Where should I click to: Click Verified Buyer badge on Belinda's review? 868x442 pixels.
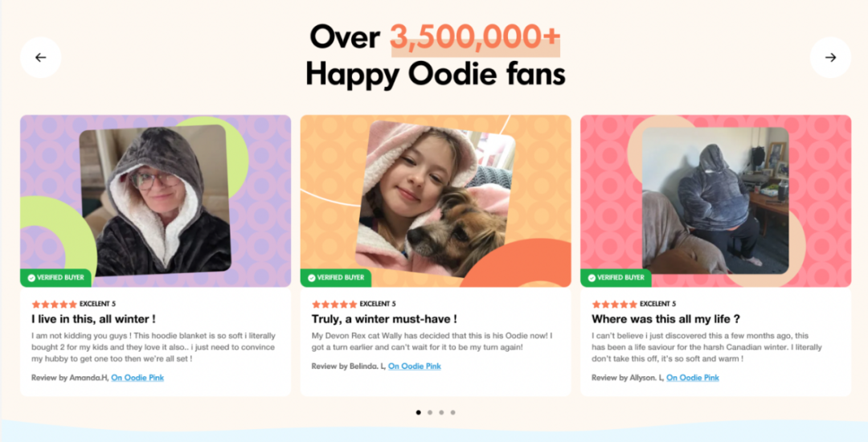tap(336, 278)
